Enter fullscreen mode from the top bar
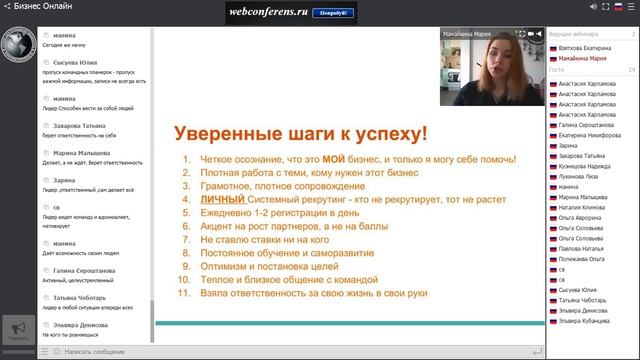 [606, 7]
